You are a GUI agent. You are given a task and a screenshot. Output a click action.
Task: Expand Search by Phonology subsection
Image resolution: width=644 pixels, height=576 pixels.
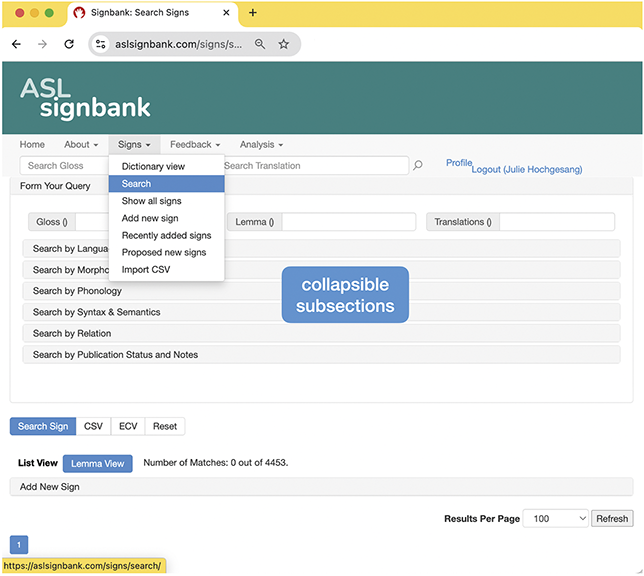point(321,291)
